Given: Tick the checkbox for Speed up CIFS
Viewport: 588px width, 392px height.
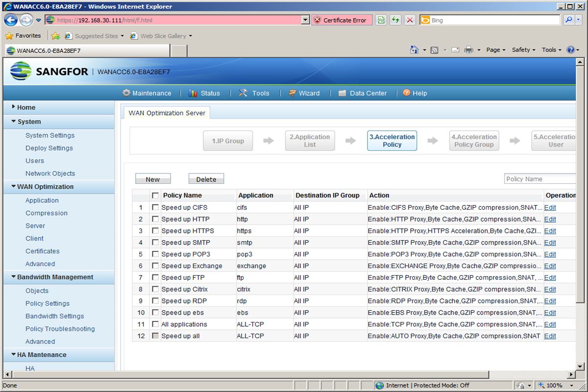Looking at the screenshot, I should coord(155,207).
